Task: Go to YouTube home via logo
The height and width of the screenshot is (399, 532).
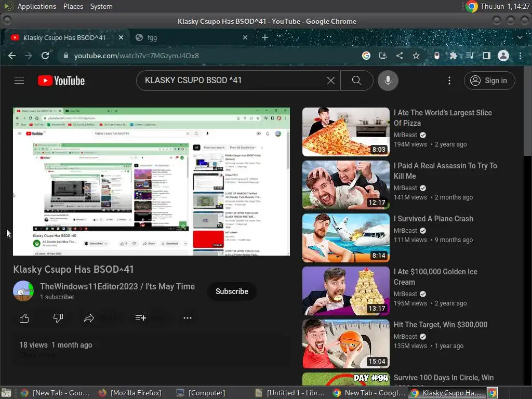Action: coord(61,81)
